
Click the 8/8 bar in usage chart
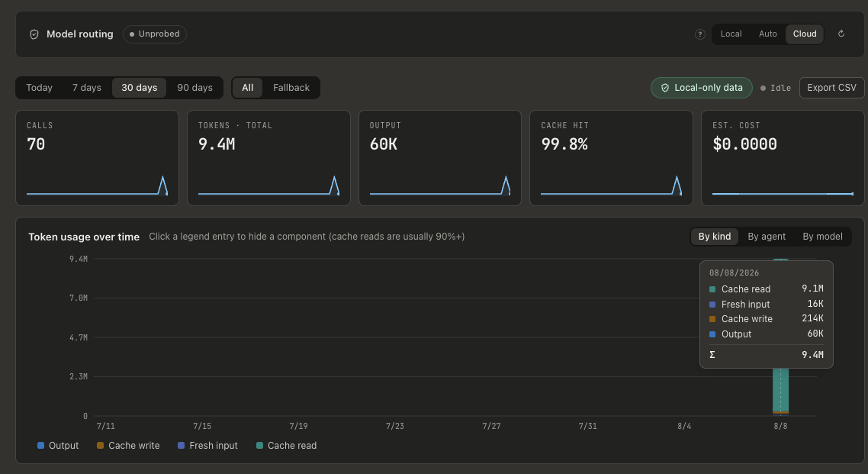point(780,388)
